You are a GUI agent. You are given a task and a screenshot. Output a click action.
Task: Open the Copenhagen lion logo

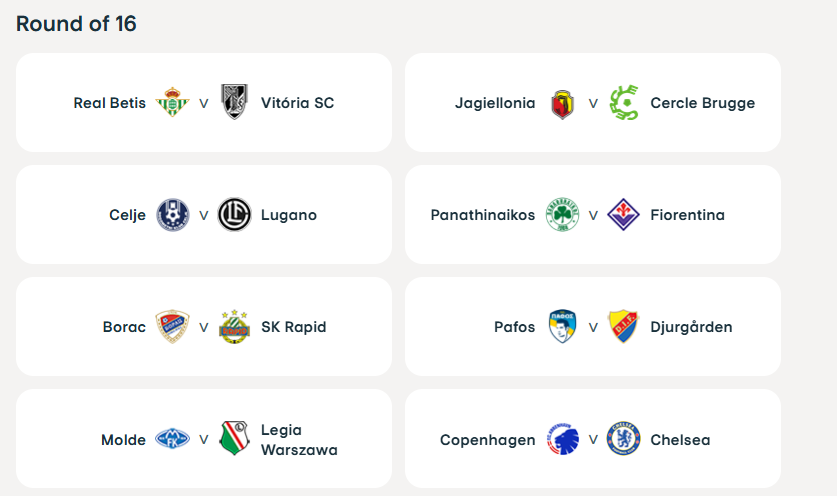coord(563,439)
